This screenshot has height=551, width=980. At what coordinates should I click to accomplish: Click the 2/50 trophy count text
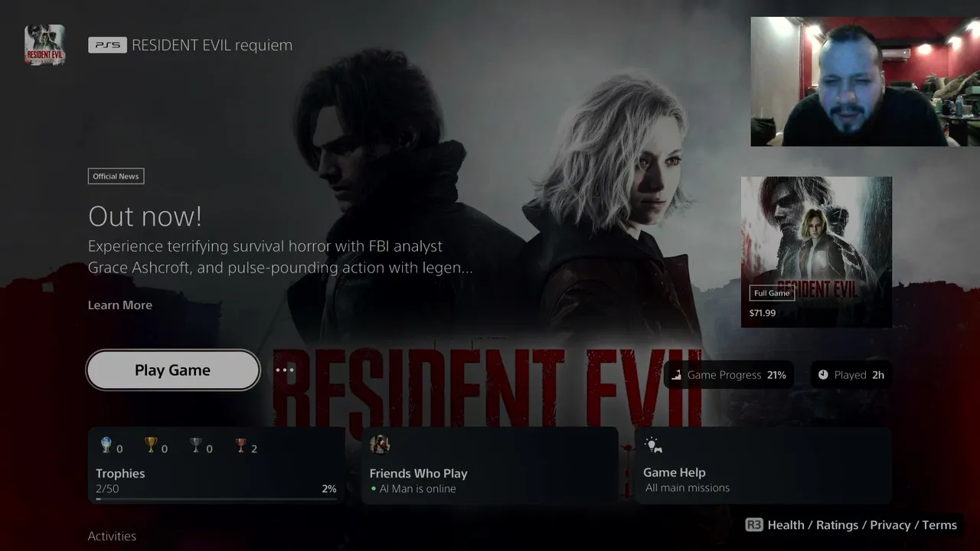click(x=107, y=488)
